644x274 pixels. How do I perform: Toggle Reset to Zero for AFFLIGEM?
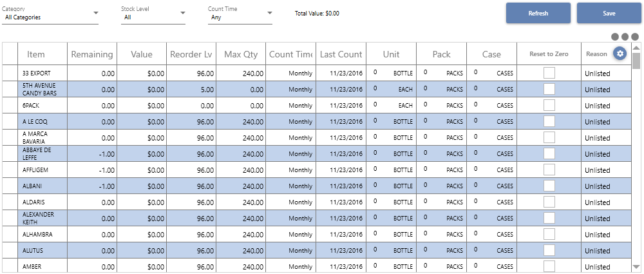(549, 170)
